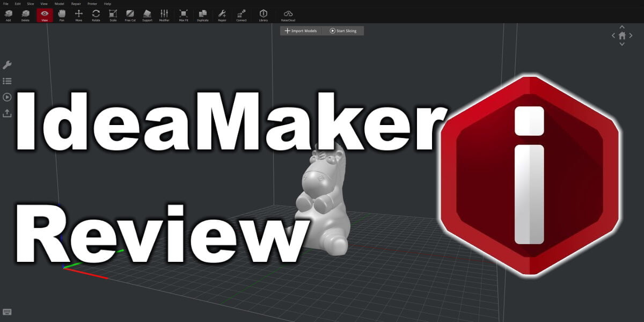The height and width of the screenshot is (322, 644).
Task: Run the Repair tool on the model
Action: (x=222, y=15)
